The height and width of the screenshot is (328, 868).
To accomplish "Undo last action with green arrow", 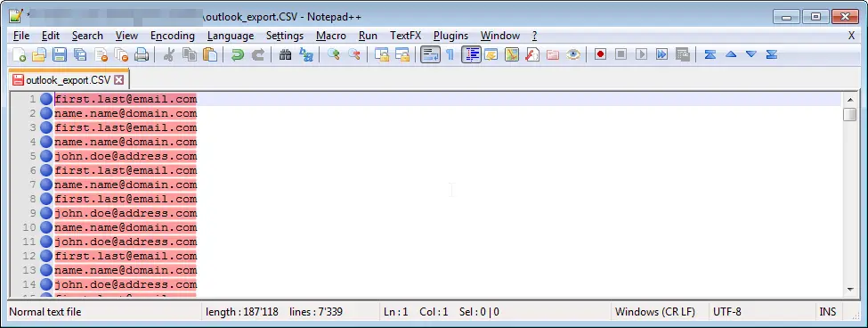I will pos(238,55).
